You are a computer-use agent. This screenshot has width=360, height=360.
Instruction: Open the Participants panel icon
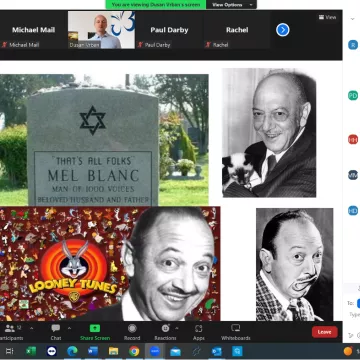[10, 329]
